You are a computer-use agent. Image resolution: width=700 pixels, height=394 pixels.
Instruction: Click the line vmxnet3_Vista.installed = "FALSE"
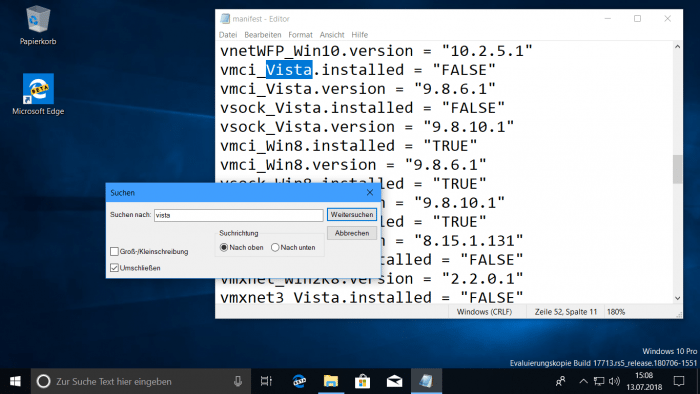371,297
